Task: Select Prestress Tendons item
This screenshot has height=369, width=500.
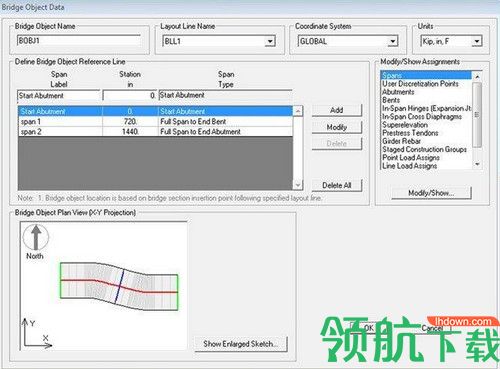Action: click(410, 133)
